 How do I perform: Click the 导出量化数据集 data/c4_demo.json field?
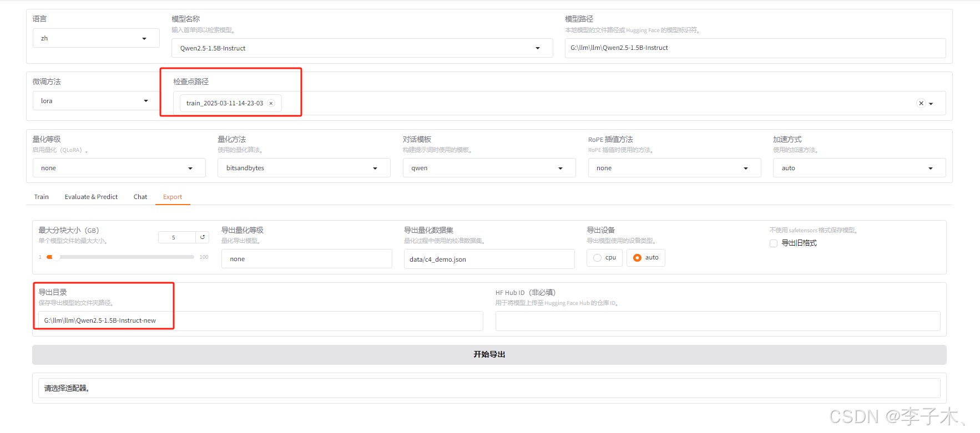pos(489,259)
